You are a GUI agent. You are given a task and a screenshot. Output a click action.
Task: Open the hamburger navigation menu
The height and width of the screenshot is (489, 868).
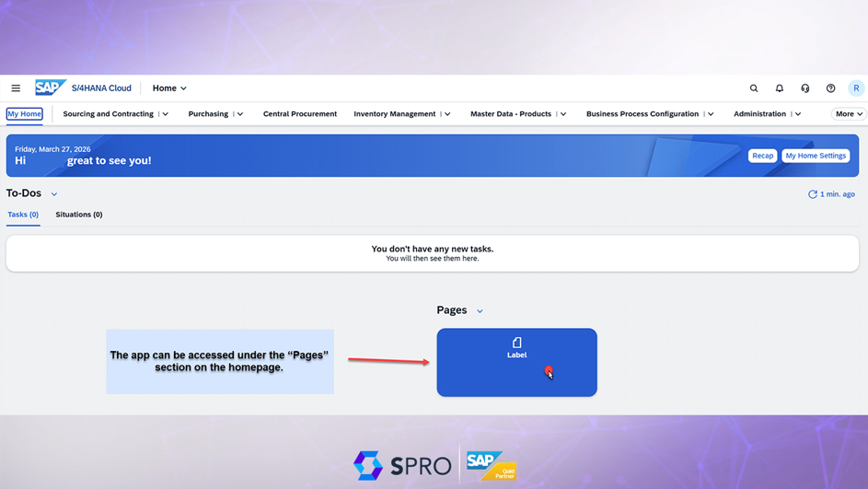click(x=16, y=88)
